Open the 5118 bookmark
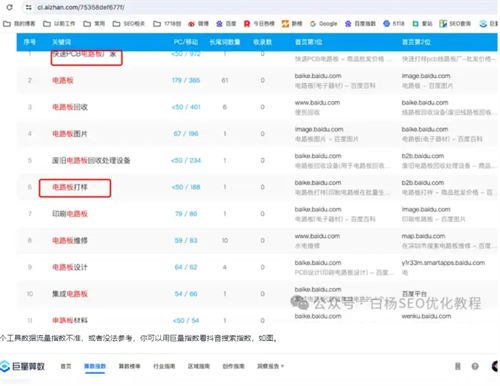The width and height of the screenshot is (500, 386). [x=394, y=24]
